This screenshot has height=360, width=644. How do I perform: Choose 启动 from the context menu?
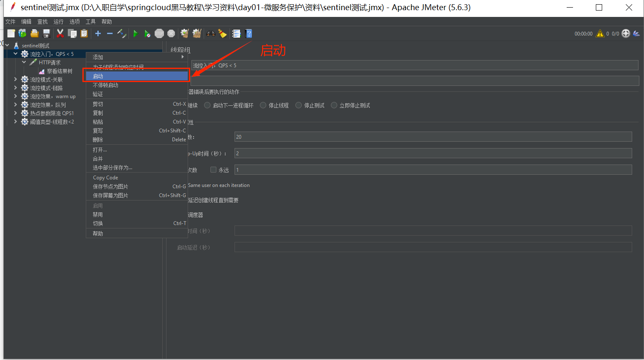pos(137,76)
